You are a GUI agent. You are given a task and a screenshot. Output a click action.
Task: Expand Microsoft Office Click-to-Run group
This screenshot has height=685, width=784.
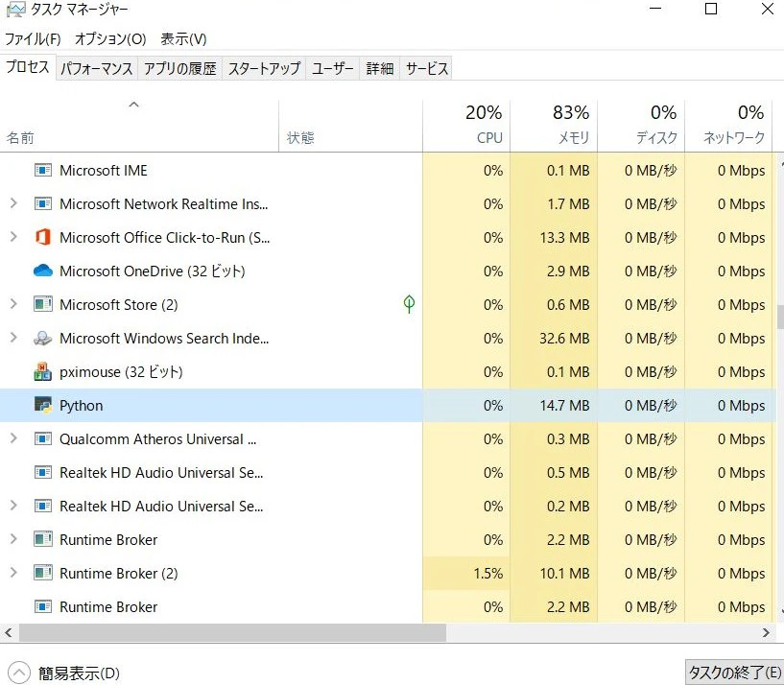pyautogui.click(x=13, y=237)
